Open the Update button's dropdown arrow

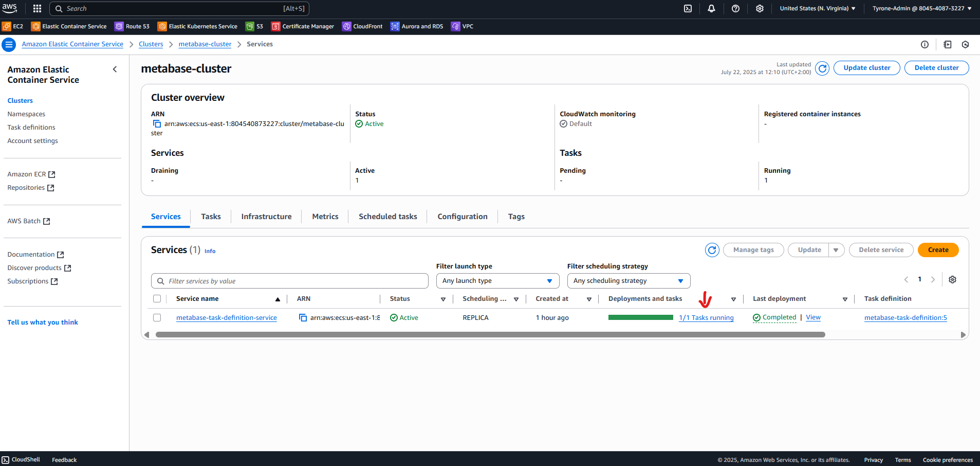tap(836, 249)
